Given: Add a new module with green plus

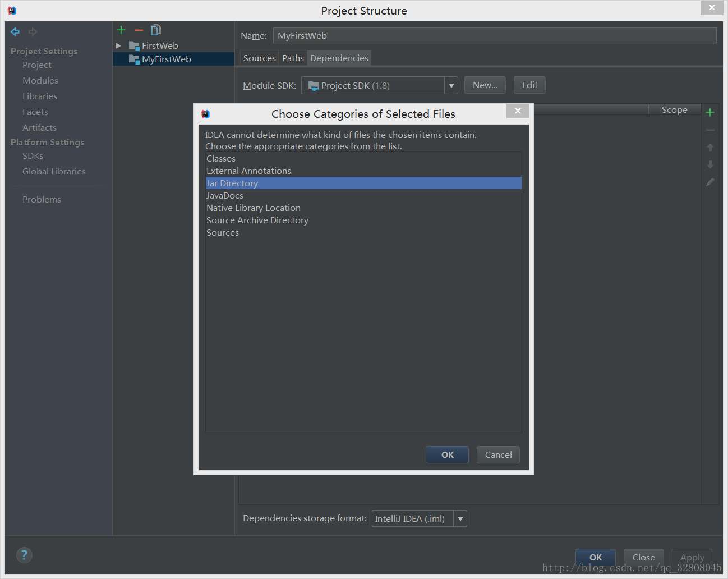Looking at the screenshot, I should click(121, 30).
